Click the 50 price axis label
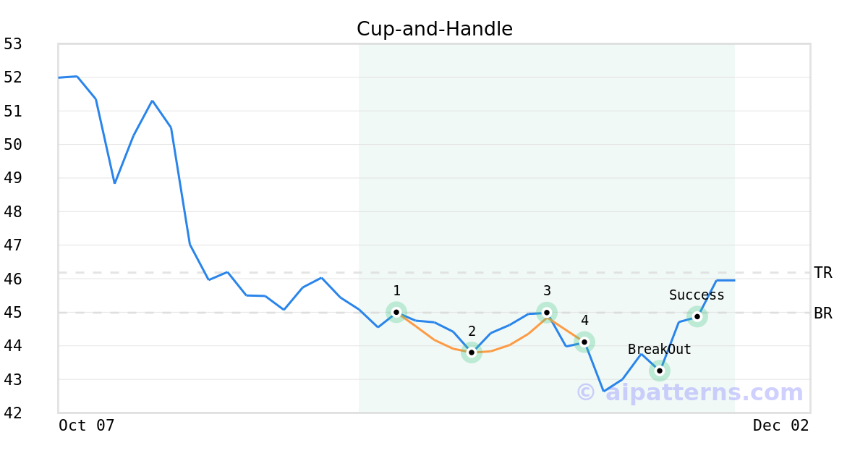This screenshot has height=456, width=868. tap(13, 145)
